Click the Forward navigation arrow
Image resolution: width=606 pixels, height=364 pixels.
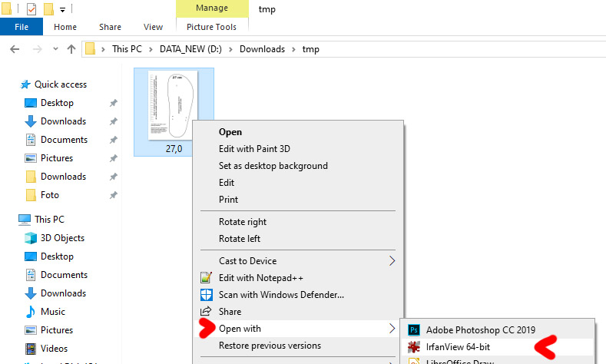(x=37, y=49)
